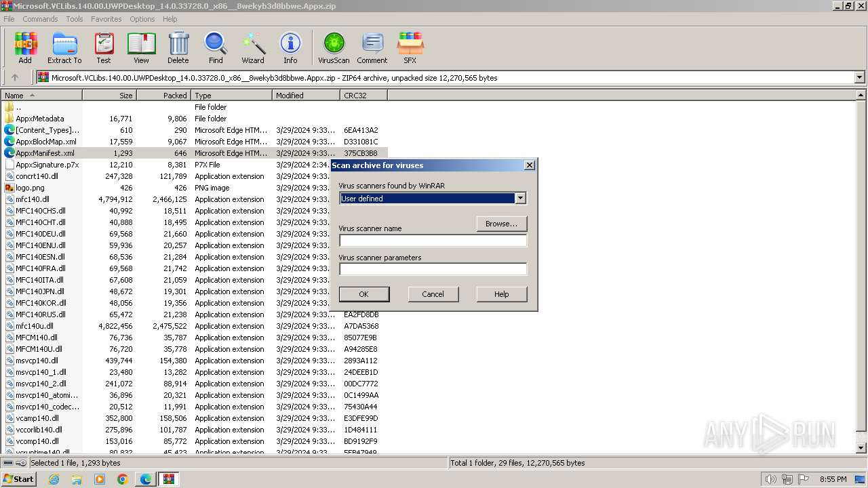The image size is (868, 488).
Task: Click the Virus scanner parameters field
Action: 433,269
